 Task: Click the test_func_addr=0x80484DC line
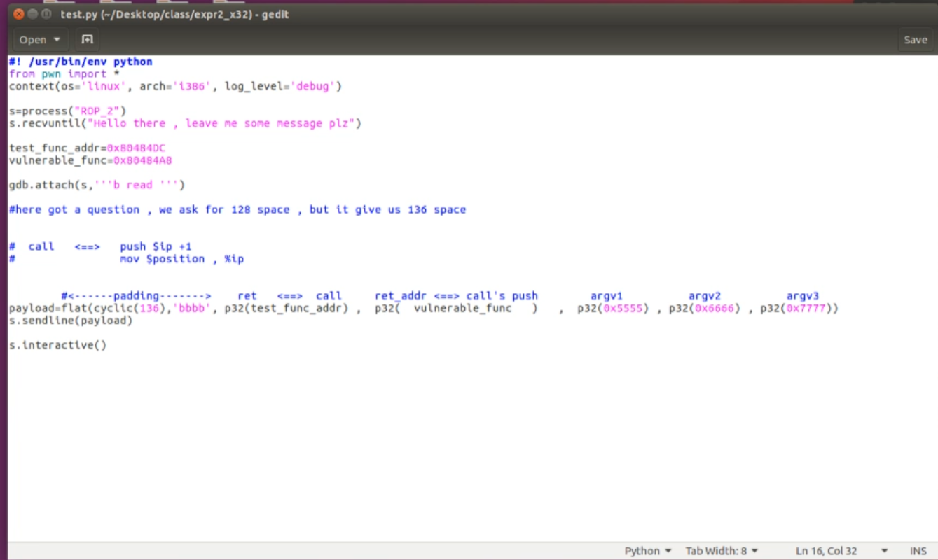coord(87,148)
